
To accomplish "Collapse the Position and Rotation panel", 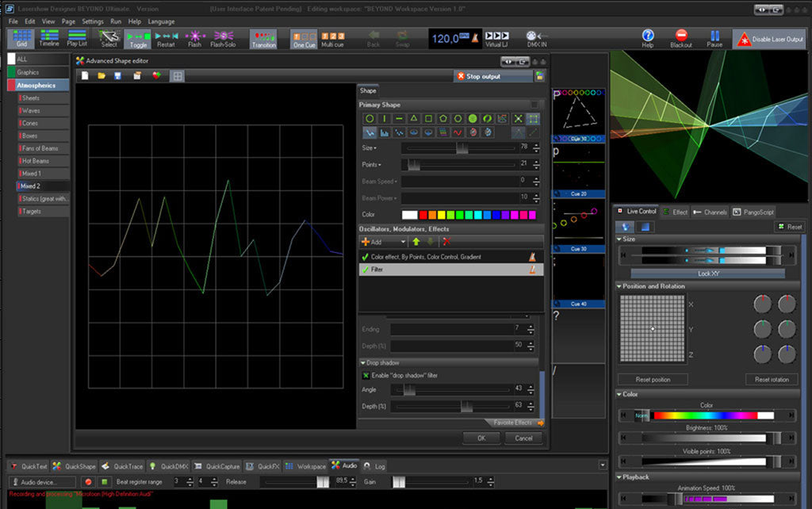I will point(619,286).
